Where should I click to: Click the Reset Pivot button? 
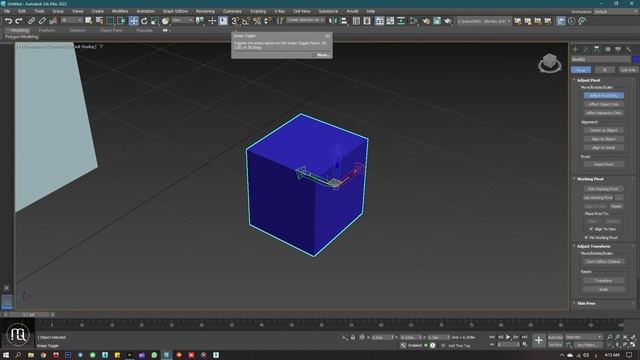click(604, 164)
